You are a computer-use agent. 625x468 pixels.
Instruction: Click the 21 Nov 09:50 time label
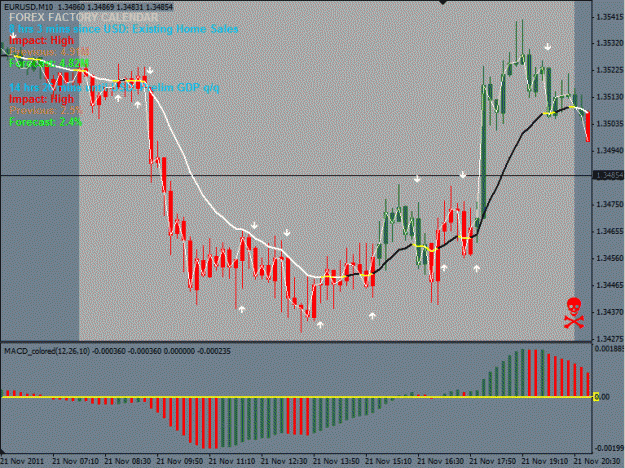tap(180, 461)
